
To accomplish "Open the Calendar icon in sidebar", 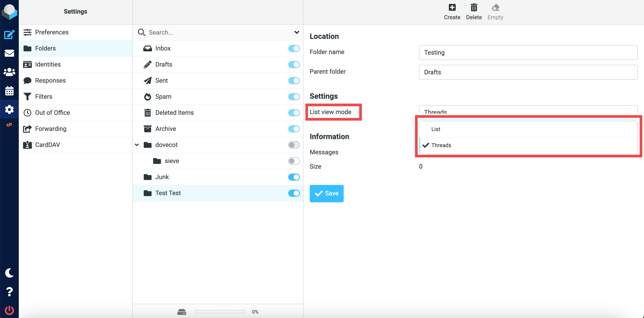I will pos(9,91).
